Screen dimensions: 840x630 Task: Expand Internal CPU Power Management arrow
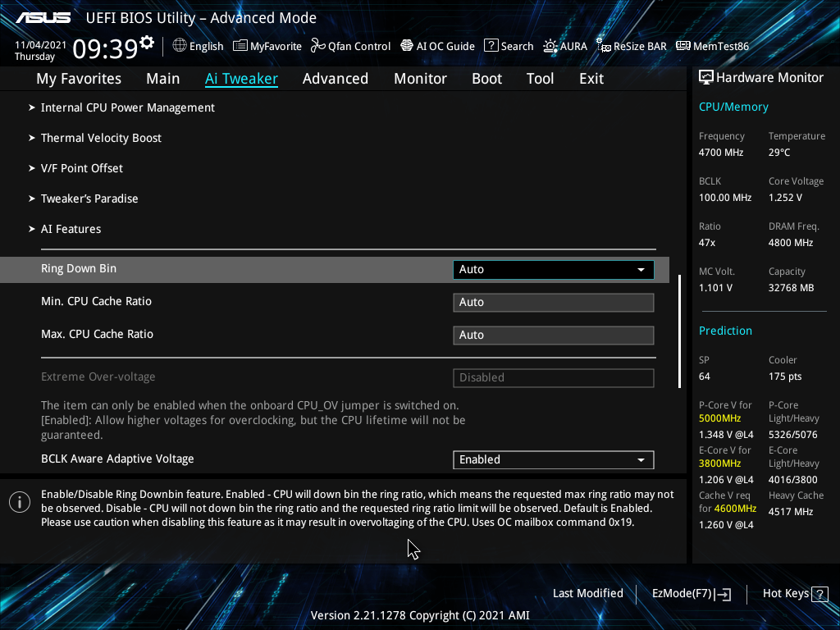[x=32, y=107]
